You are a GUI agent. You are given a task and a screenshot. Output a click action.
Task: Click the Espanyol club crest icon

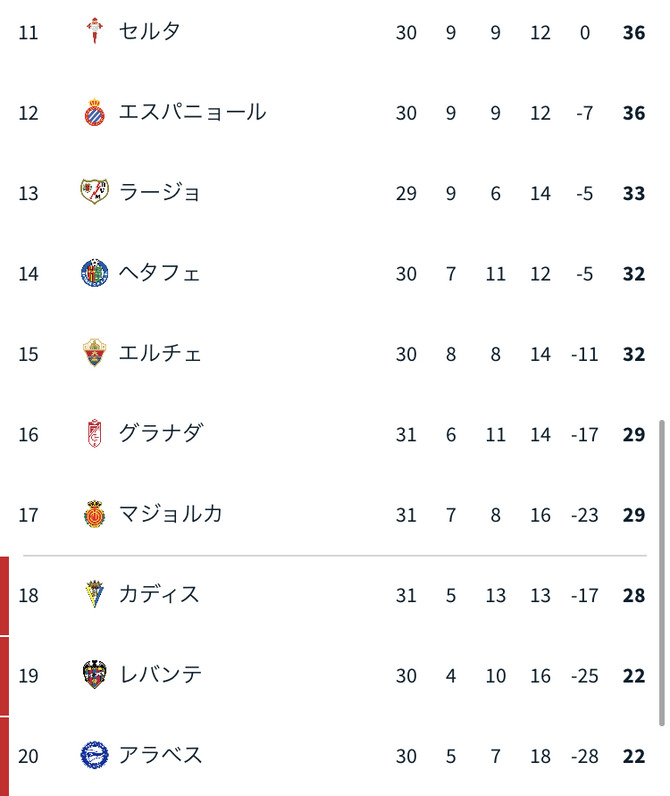(x=94, y=112)
